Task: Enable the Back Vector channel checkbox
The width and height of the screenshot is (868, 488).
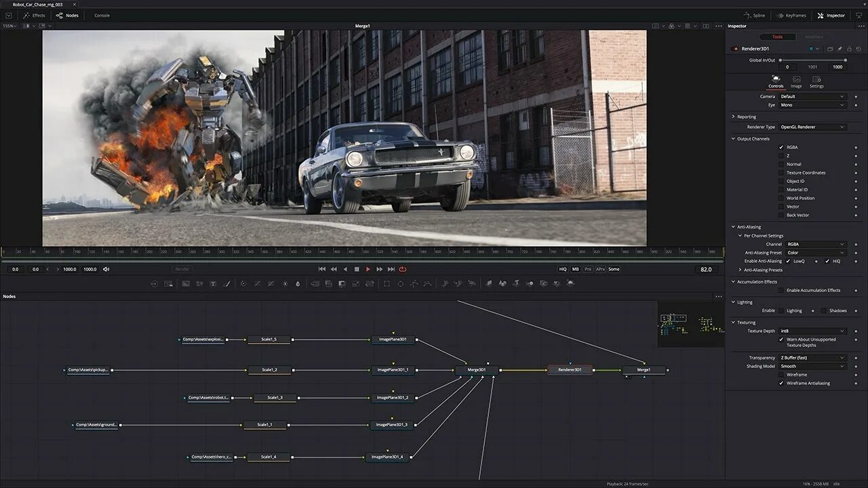Action: (x=781, y=215)
